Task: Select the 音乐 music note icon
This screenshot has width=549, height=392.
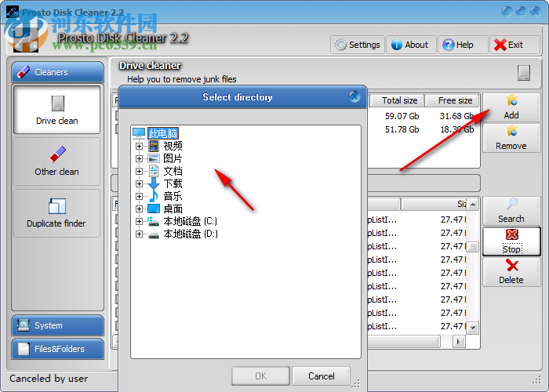Action: (x=154, y=196)
